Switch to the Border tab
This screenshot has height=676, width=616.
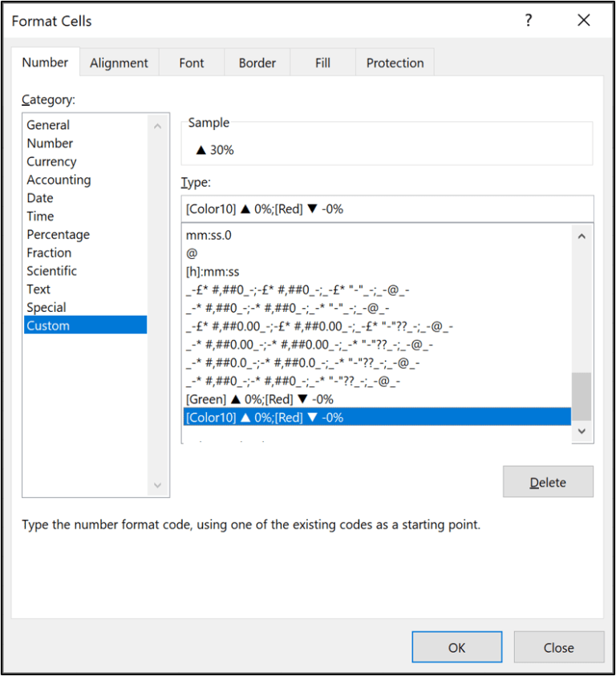coord(257,62)
